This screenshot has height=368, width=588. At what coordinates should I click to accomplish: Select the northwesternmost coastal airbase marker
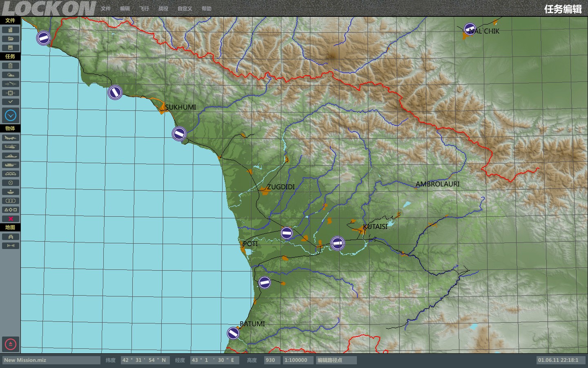click(44, 38)
